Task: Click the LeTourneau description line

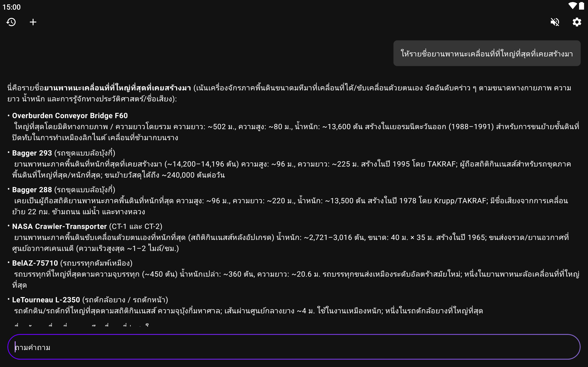Action: [x=248, y=311]
